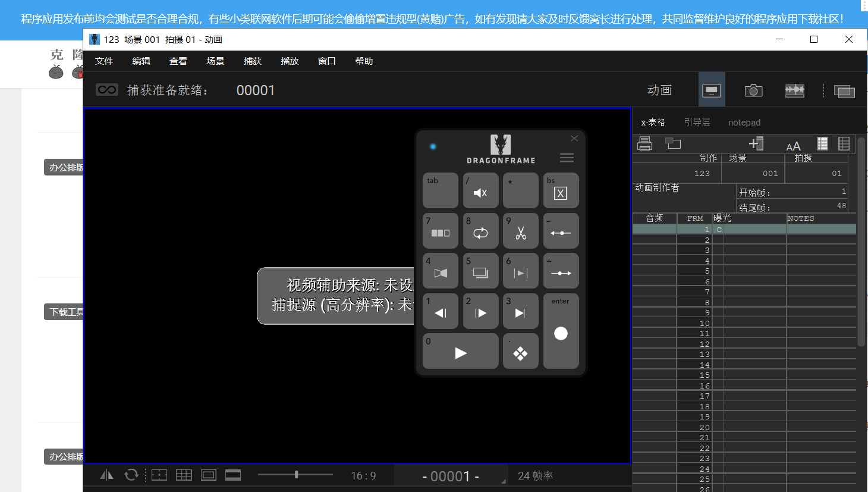
Task: Open the 编辑 menu
Action: coord(141,61)
